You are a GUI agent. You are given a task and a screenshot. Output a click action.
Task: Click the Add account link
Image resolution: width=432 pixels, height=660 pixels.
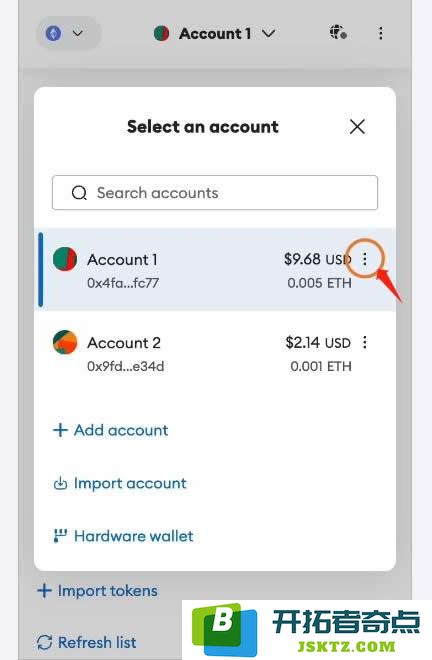(110, 430)
